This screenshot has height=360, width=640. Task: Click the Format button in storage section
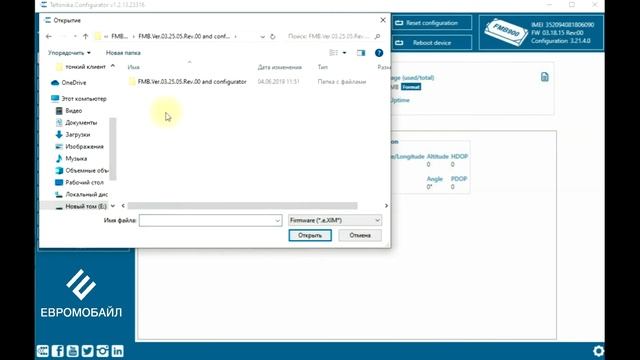click(x=411, y=87)
